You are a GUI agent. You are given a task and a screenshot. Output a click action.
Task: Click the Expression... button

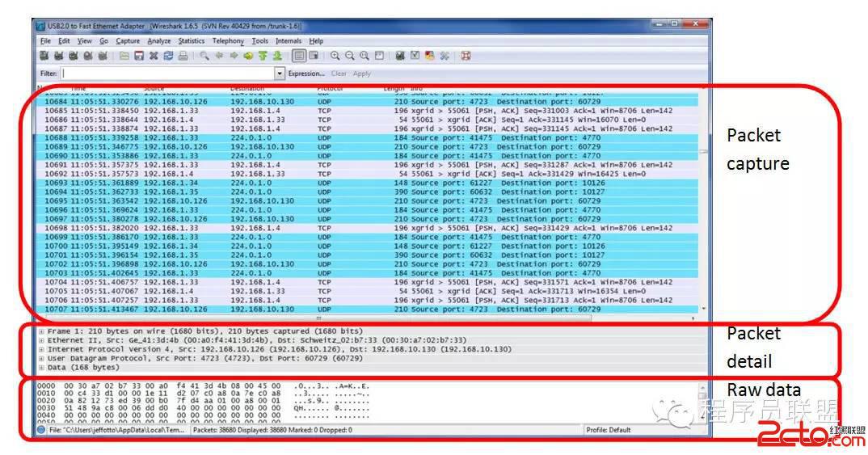point(306,74)
